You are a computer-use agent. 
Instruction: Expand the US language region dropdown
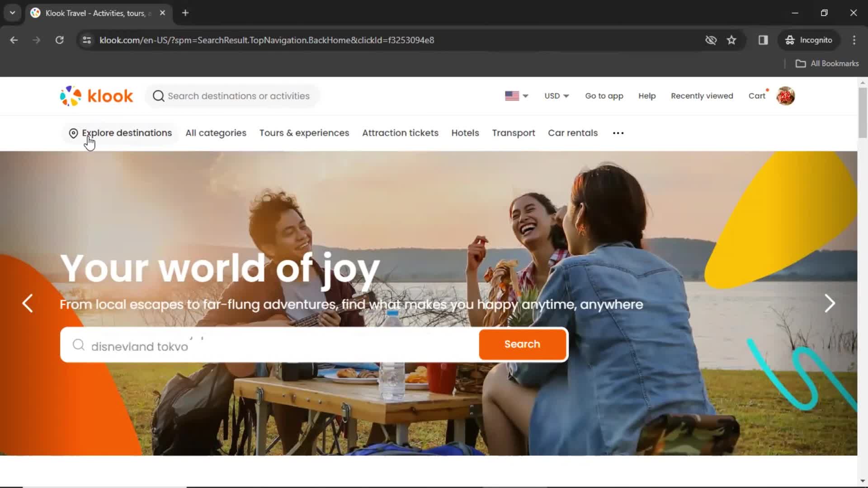coord(516,95)
